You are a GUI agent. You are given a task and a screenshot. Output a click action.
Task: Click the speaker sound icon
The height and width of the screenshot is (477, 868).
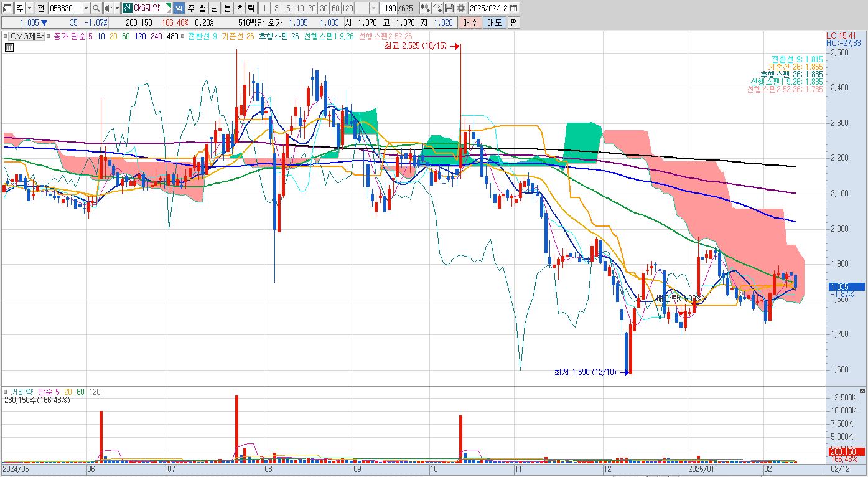(108, 8)
